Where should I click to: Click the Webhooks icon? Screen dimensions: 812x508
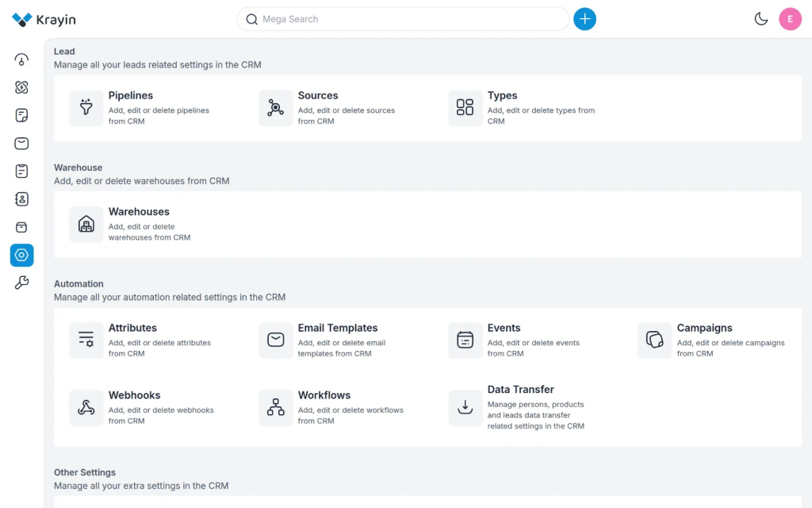tap(86, 407)
